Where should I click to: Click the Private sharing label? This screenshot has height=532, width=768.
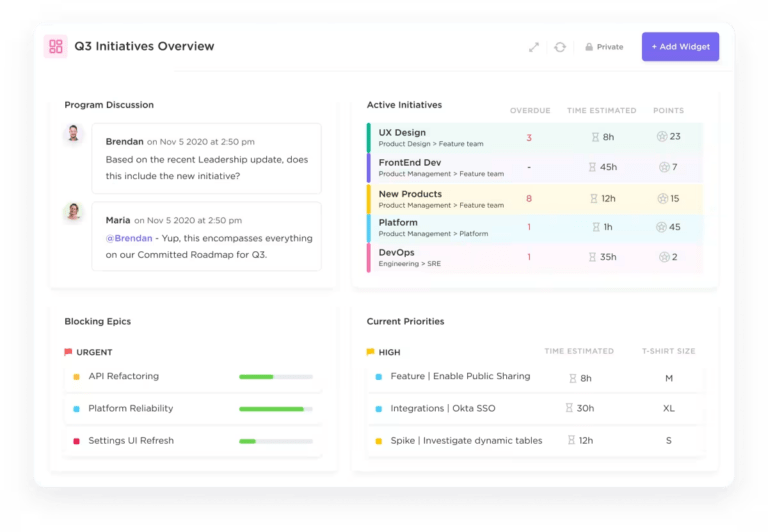click(x=609, y=47)
